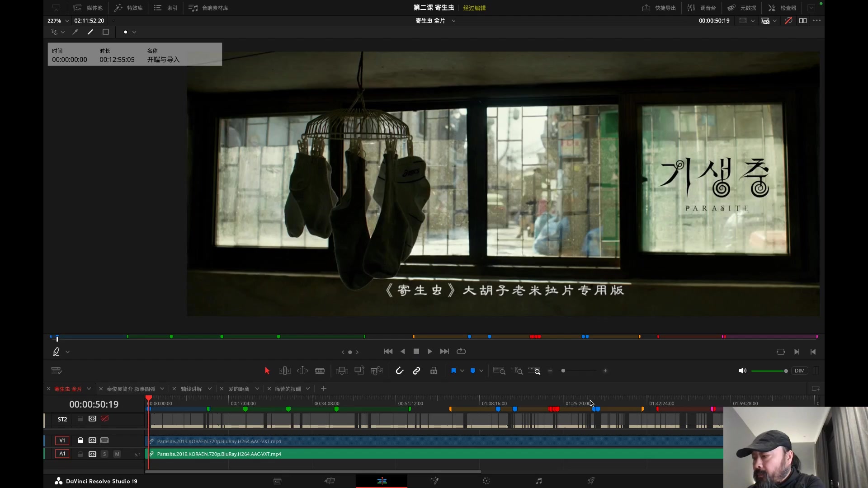The image size is (868, 488).
Task: Select the arrow selection mode tool
Action: click(267, 371)
